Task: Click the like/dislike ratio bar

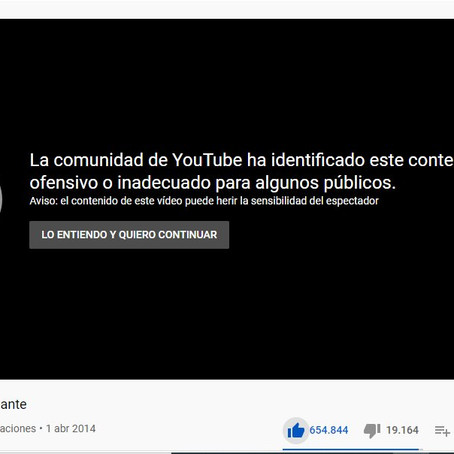Action: pyautogui.click(x=352, y=450)
